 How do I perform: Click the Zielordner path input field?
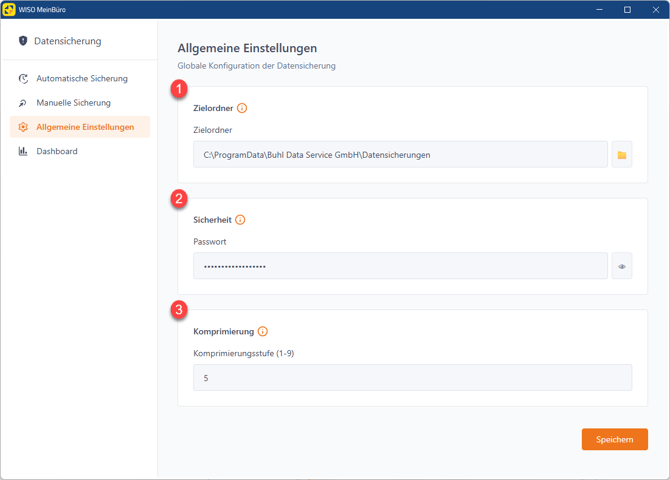tap(400, 155)
